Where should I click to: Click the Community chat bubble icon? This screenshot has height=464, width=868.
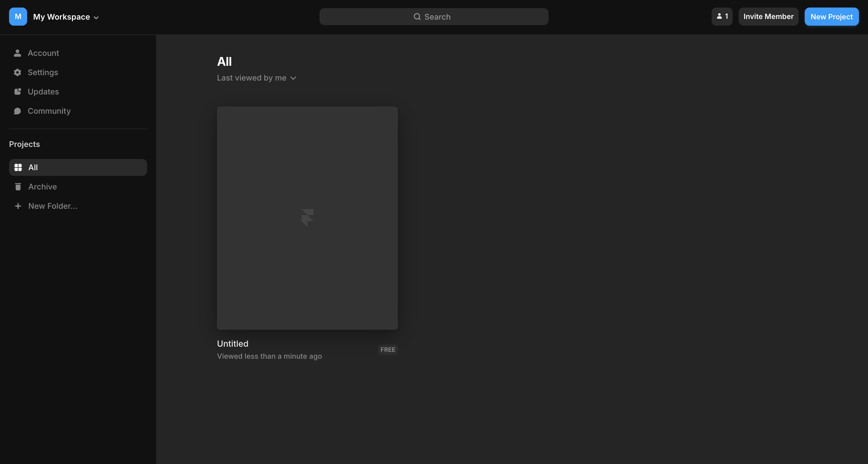point(17,111)
